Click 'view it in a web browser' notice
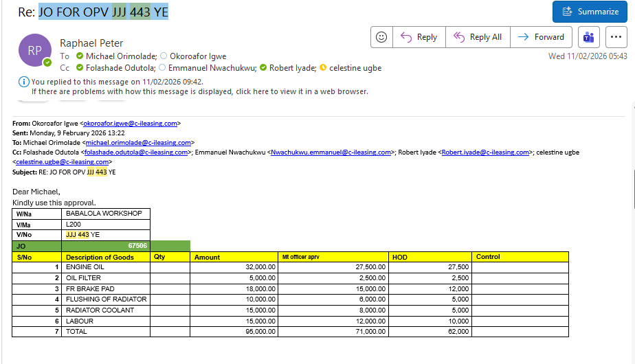This screenshot has height=364, width=635. coord(200,91)
